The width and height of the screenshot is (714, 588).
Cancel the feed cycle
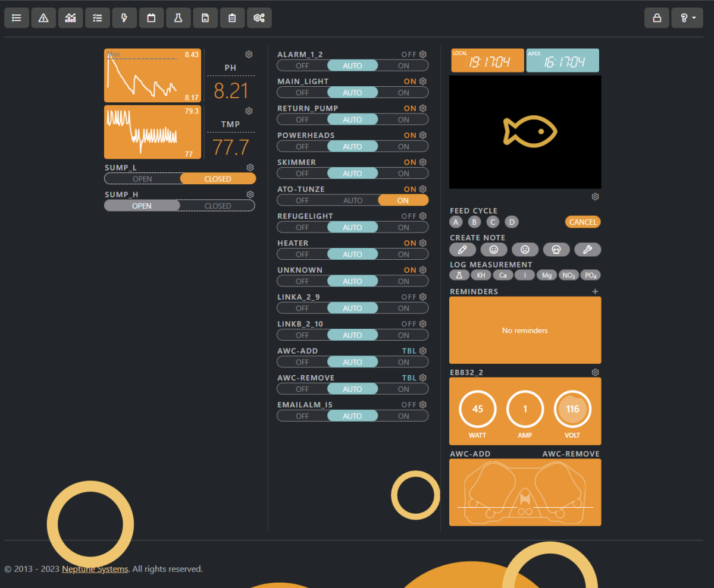click(583, 222)
